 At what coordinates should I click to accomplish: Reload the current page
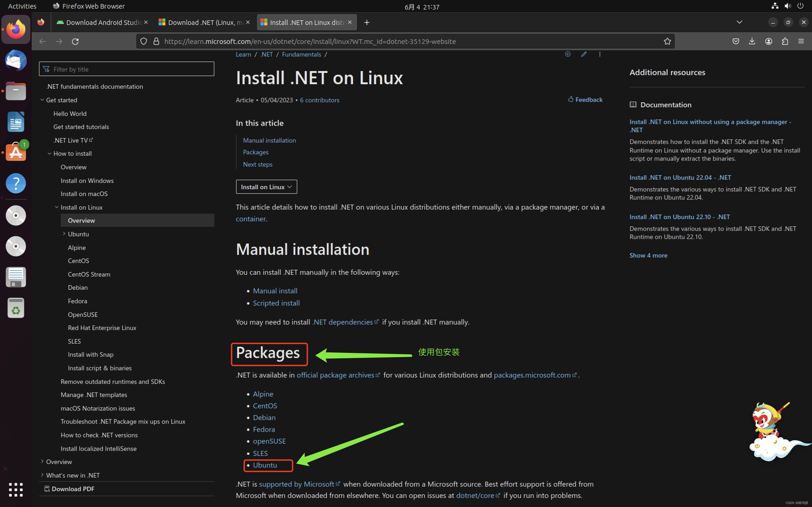[75, 41]
